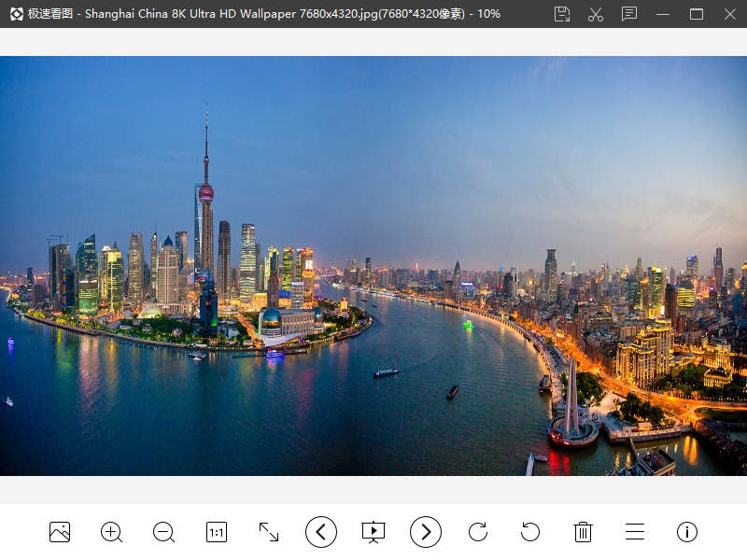Open the picture library icon in bottom toolbar
Screen dimensions: 747x560
pyautogui.click(x=60, y=532)
